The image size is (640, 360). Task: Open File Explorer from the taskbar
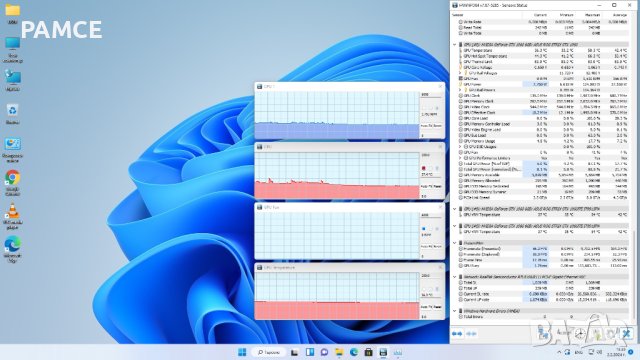[339, 352]
